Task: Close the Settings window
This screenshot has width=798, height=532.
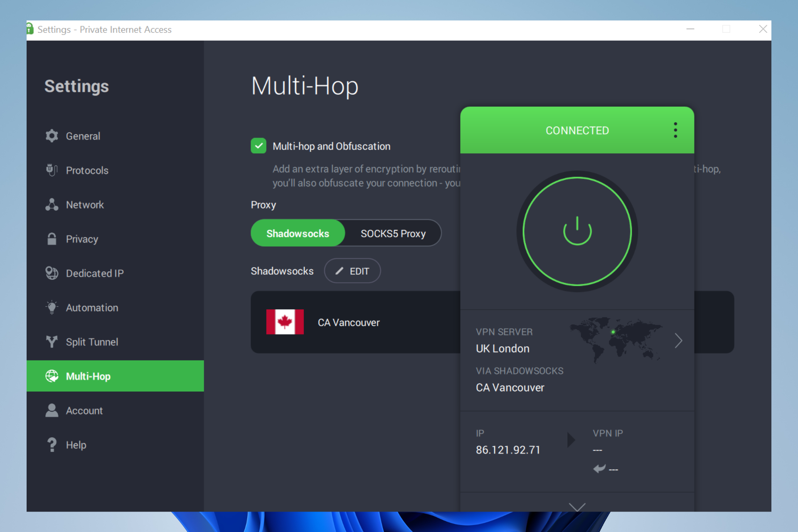Action: coord(763,29)
